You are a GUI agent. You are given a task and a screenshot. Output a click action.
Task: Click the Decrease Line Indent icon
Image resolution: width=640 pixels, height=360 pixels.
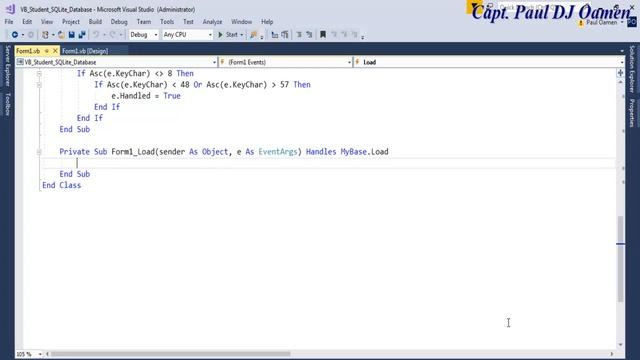click(275, 35)
